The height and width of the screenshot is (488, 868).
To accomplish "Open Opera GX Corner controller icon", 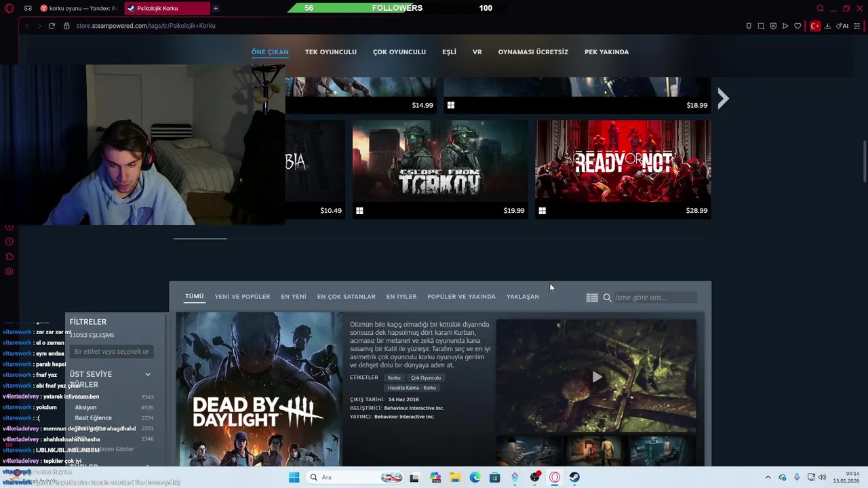I will point(28,8).
